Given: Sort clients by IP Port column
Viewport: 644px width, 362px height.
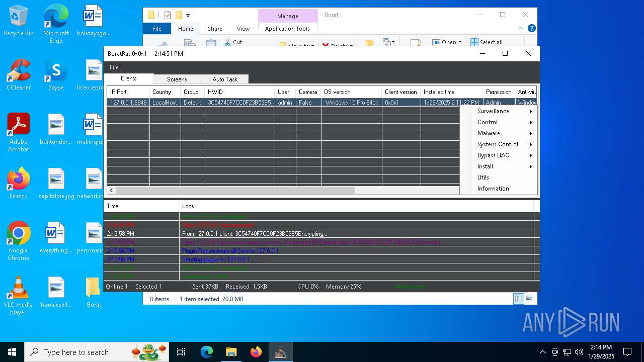Looking at the screenshot, I should click(x=128, y=92).
